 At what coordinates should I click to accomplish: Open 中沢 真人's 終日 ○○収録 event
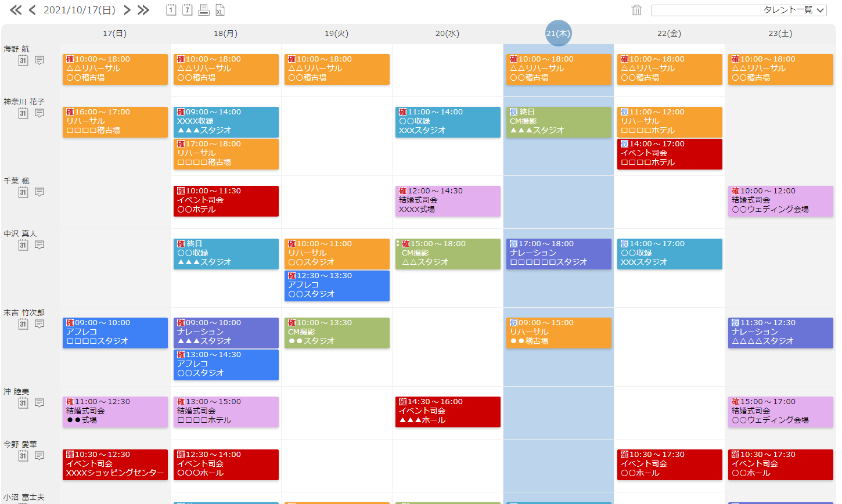(x=226, y=254)
